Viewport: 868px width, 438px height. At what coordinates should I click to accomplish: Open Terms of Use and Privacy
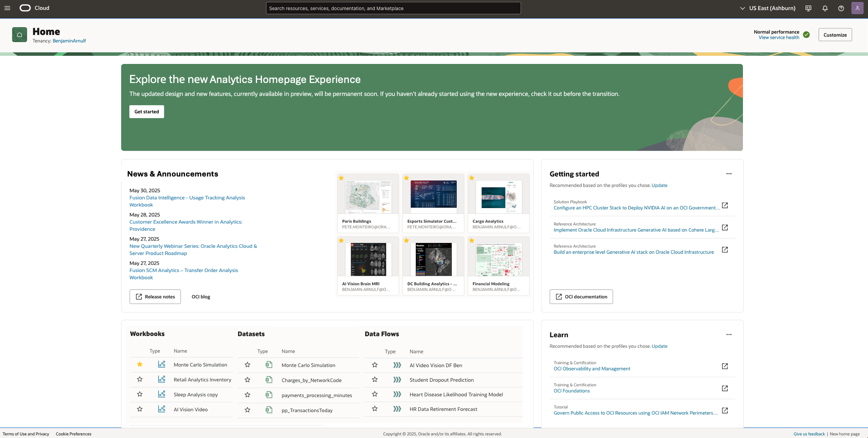tap(26, 434)
